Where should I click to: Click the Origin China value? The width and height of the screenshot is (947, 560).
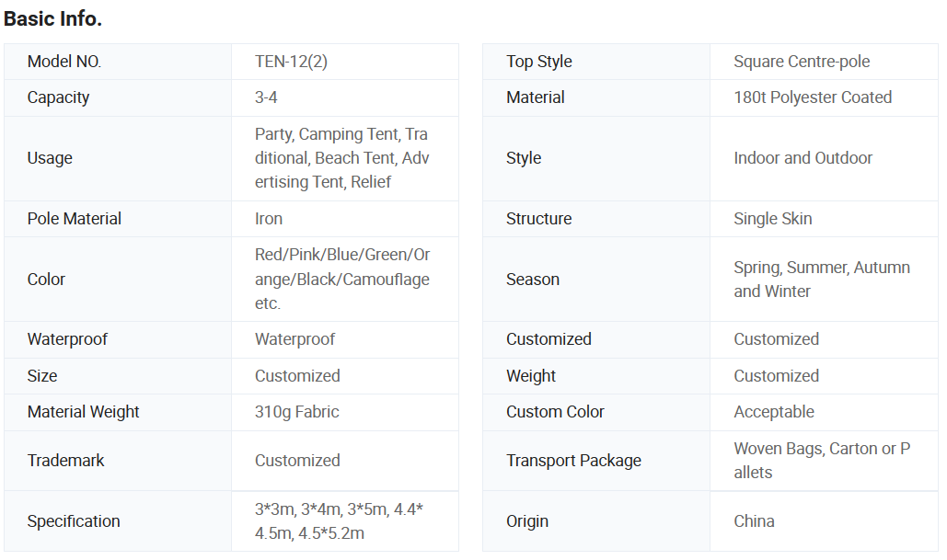(x=754, y=520)
